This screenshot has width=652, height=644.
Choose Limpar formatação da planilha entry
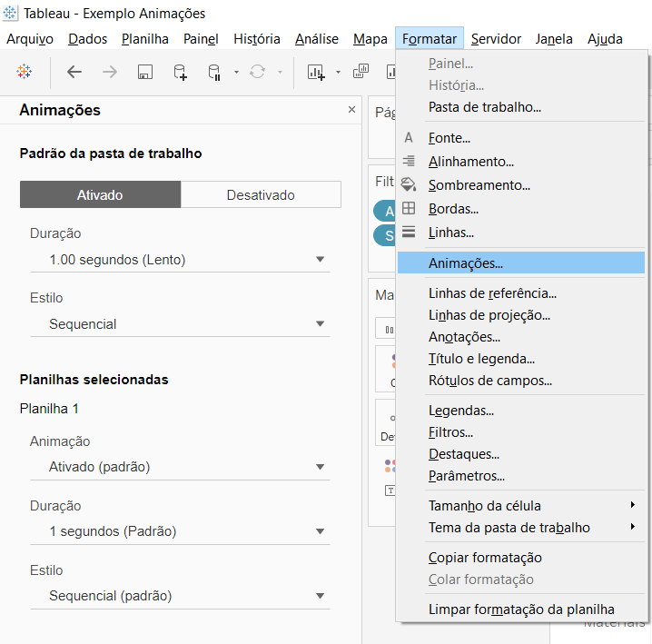(521, 609)
